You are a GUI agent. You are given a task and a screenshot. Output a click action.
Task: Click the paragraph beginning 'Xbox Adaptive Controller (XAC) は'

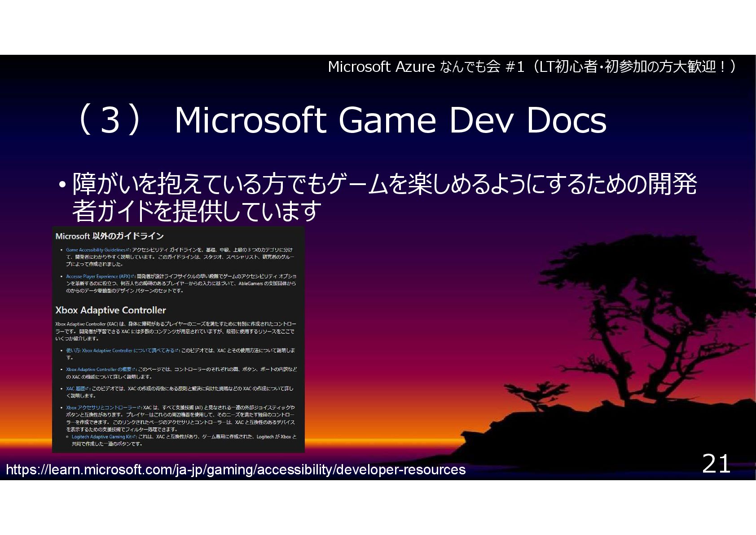176,331
